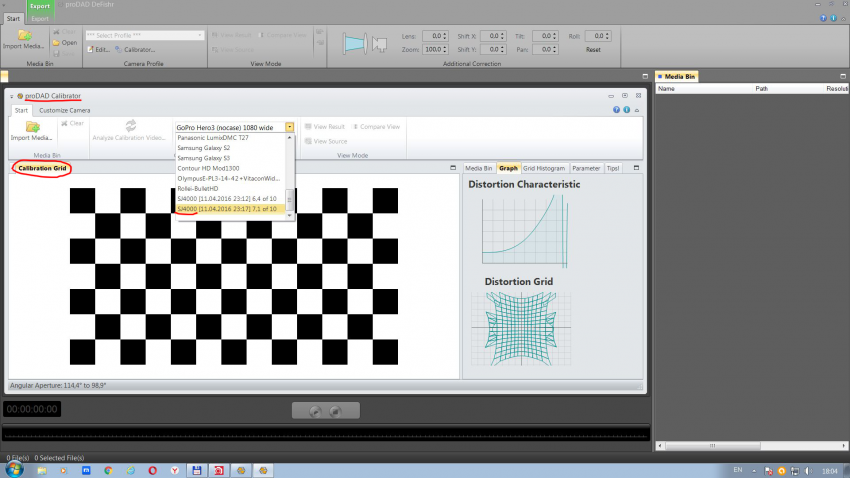Click the Reset button in Additional Correction
The height and width of the screenshot is (478, 850).
click(593, 49)
